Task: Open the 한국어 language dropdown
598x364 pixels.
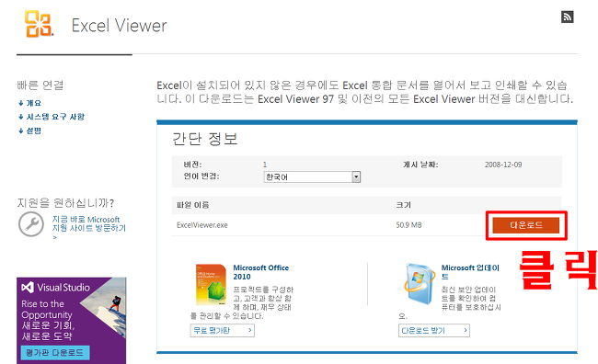Action: pyautogui.click(x=312, y=176)
